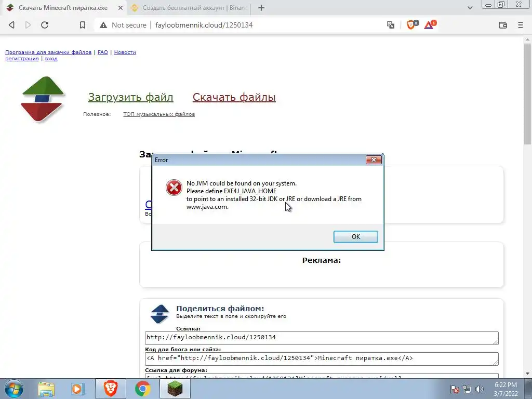Viewport: 532px width, 399px height.
Task: Open Action Center flag in tray
Action: point(455,389)
